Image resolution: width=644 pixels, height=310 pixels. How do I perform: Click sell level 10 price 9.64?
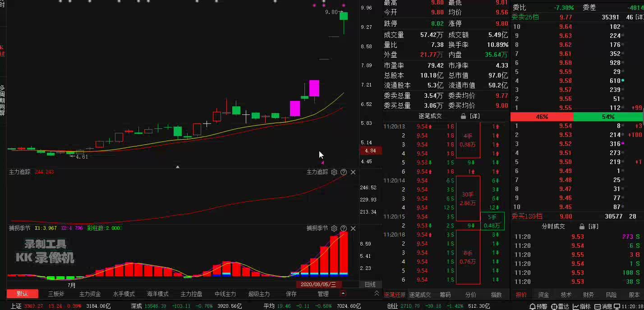(x=566, y=27)
